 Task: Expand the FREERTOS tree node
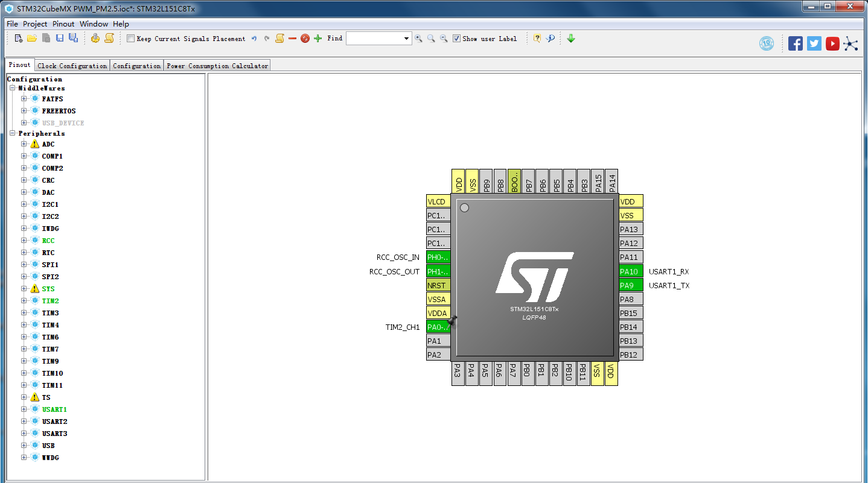point(24,111)
